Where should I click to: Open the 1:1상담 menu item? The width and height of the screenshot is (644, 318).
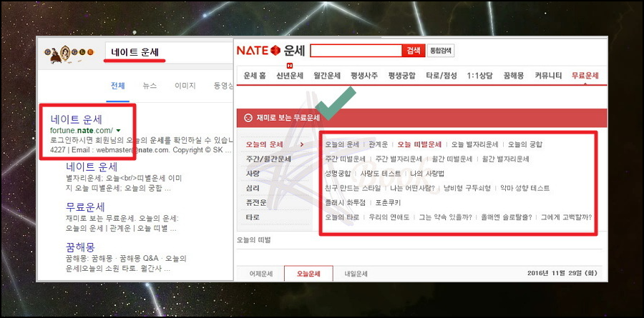(x=480, y=76)
